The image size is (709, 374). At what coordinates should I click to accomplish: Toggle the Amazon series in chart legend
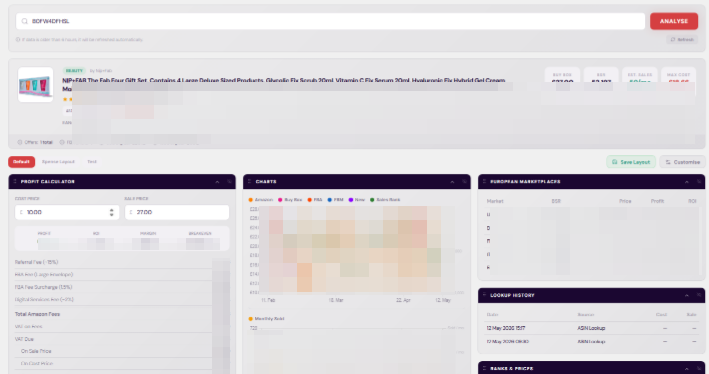click(261, 199)
